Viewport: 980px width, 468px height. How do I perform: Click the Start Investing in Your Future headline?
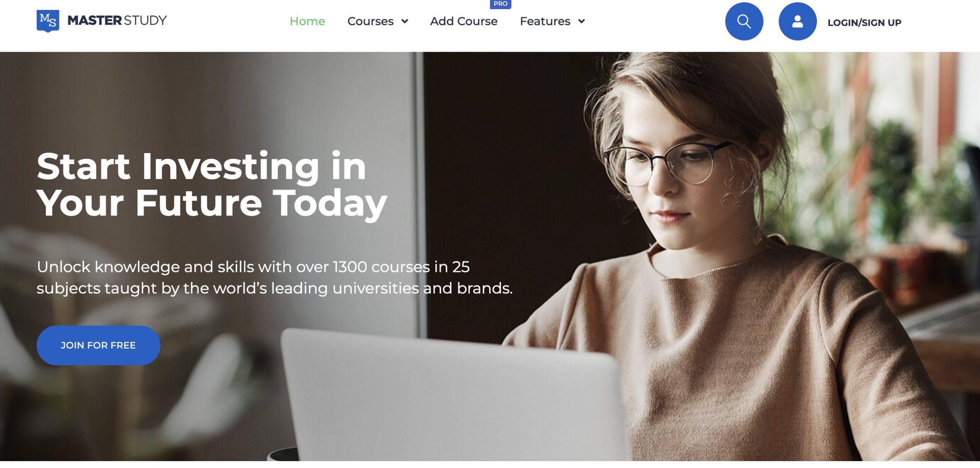click(x=212, y=184)
